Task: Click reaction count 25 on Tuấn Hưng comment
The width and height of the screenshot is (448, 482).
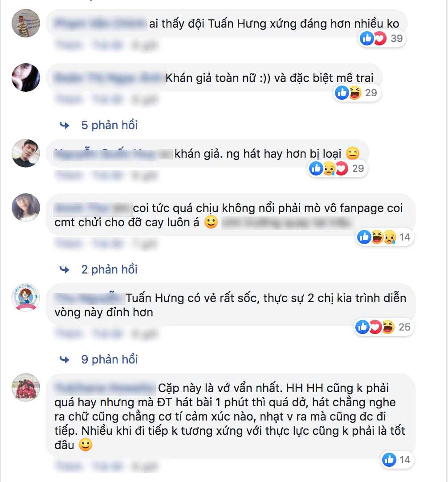Action: tap(404, 327)
